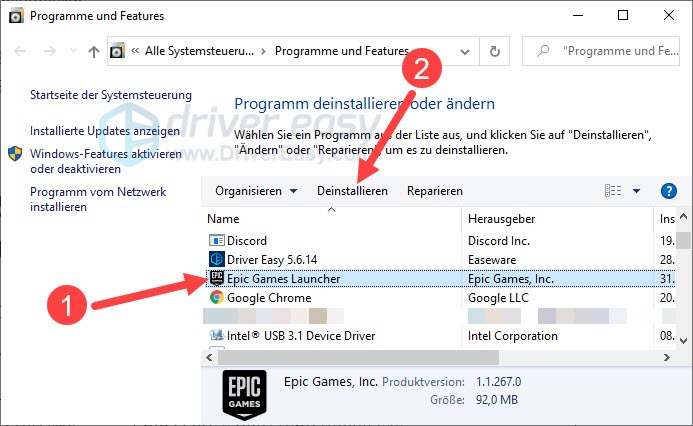Minimize the Programme und Features window
The height and width of the screenshot is (426, 693).
tap(578, 15)
